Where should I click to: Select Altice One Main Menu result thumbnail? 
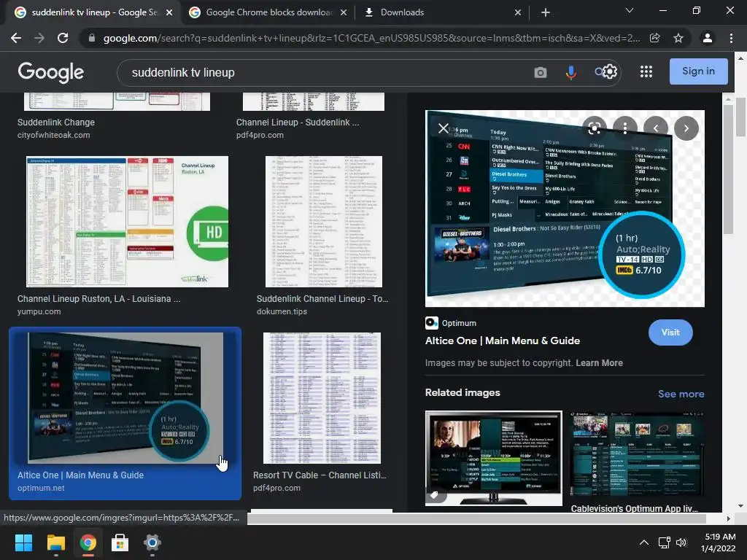[125, 397]
